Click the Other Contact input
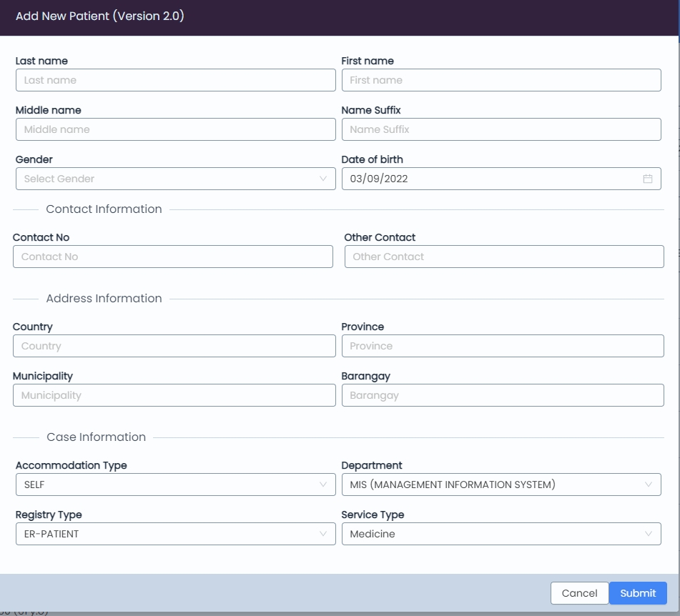680x616 pixels. point(503,257)
